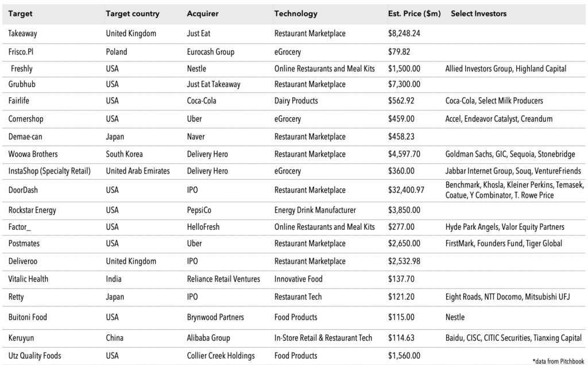The height and width of the screenshot is (365, 588).
Task: Select the Est. Price ($m) column header
Action: 415,14
